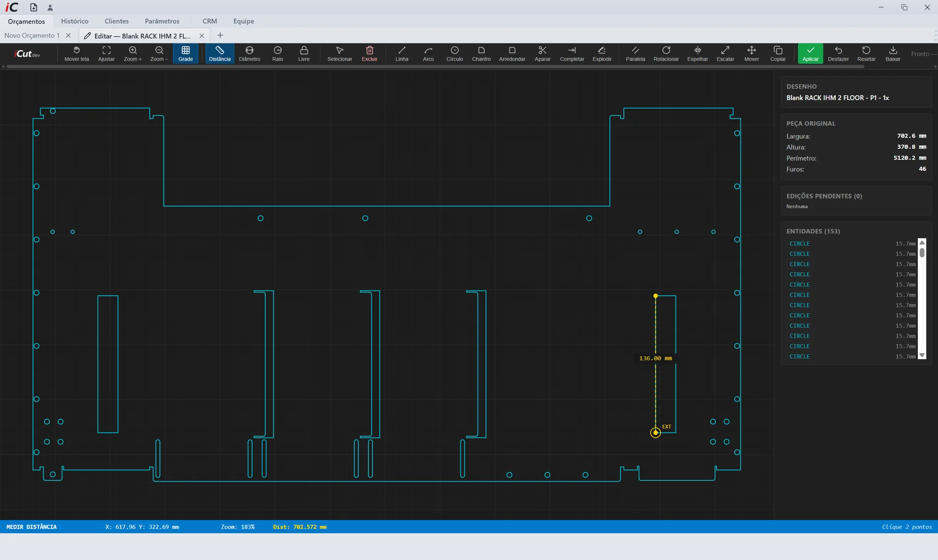Activate the Selecionar pointer tool
The image size is (938, 560).
coord(340,54)
